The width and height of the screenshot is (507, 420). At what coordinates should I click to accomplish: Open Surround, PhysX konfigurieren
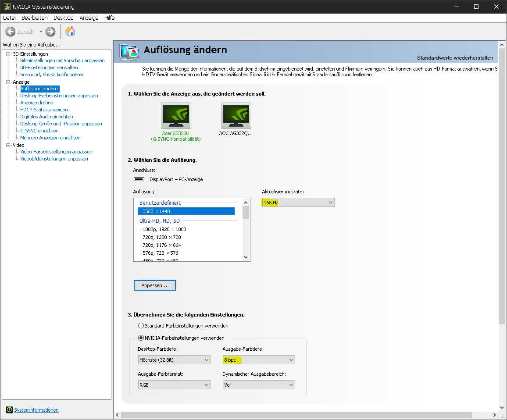click(x=52, y=75)
